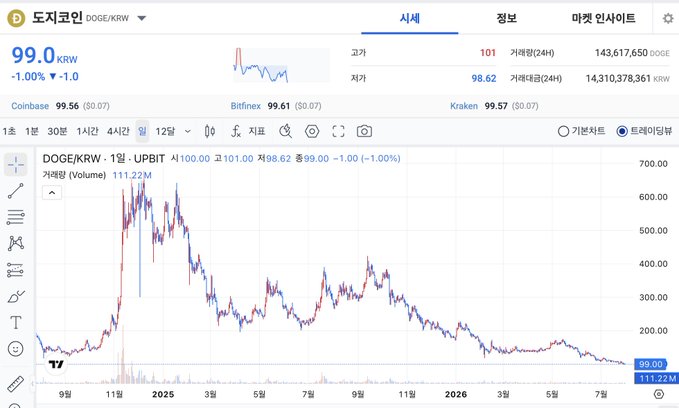The image size is (679, 408).
Task: Open page settings gear icon
Action: [x=668, y=18]
